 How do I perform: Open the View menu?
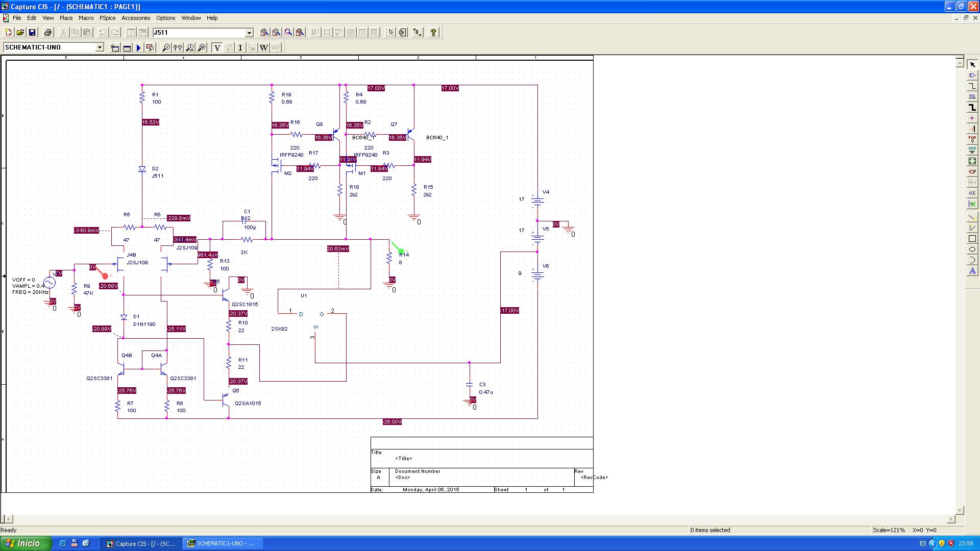(x=48, y=18)
